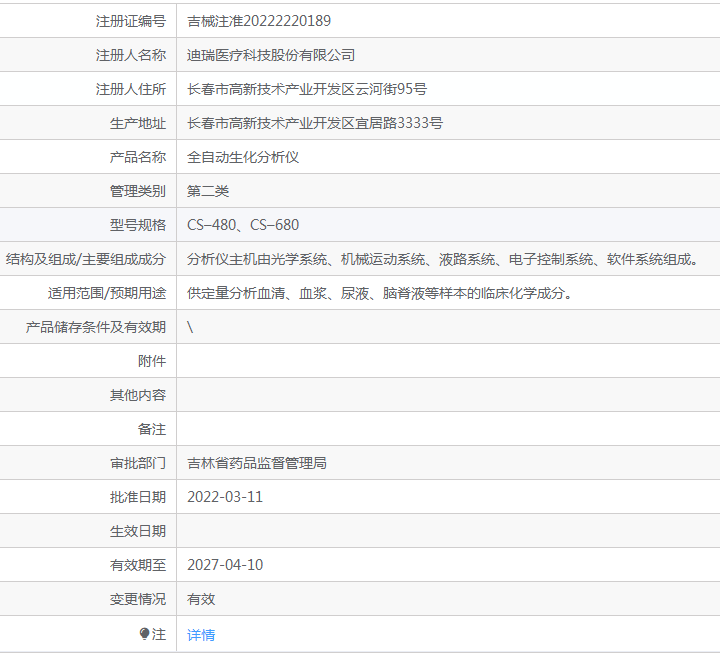This screenshot has height=663, width=720.
Task: Click expiry date 2027-04-10
Action: [225, 565]
